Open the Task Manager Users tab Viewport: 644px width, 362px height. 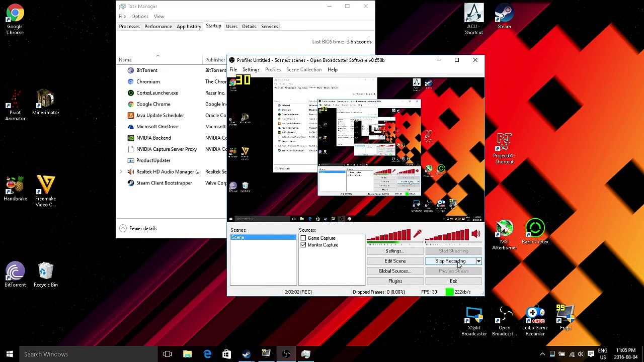[231, 26]
